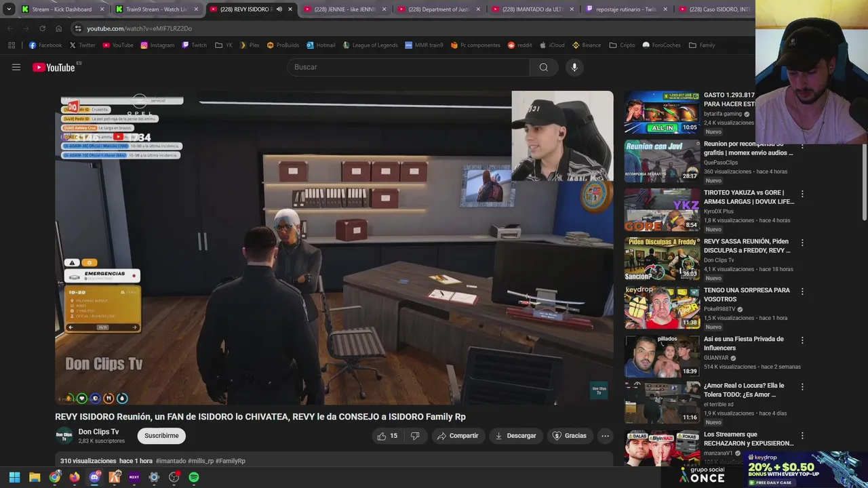The width and height of the screenshot is (868, 488).
Task: Switch to the Stream - Kick Dashboard tab
Action: [62, 9]
